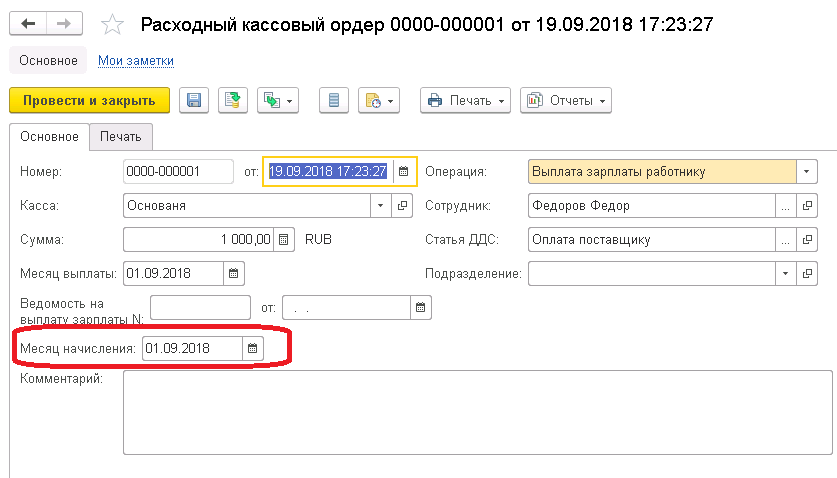
Task: Click the Сотрудник select ellipsis button
Action: click(x=785, y=206)
